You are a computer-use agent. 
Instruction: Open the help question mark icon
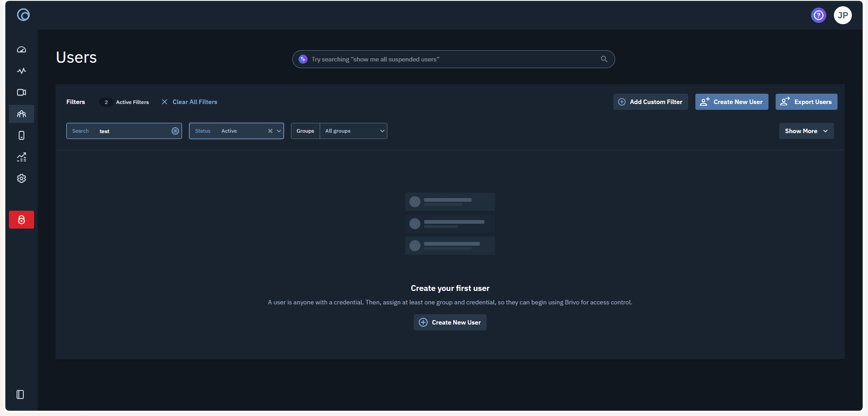819,15
